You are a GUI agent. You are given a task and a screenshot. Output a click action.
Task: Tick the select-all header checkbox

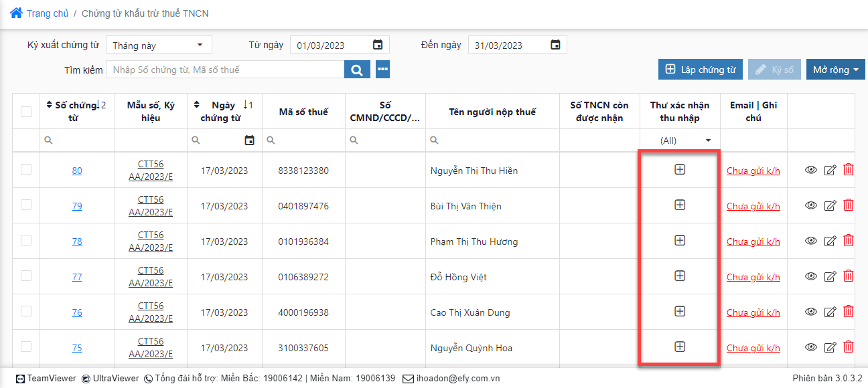(x=26, y=112)
